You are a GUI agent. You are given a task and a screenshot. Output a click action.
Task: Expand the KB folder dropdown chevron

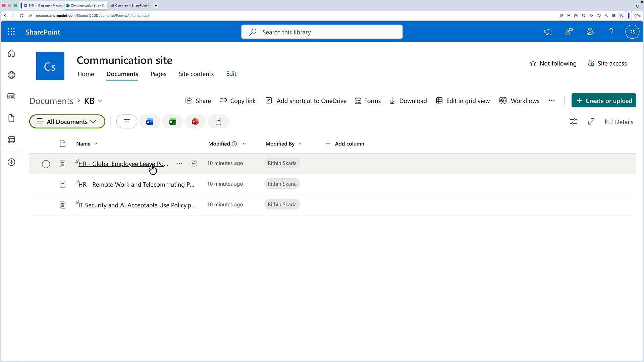(100, 101)
